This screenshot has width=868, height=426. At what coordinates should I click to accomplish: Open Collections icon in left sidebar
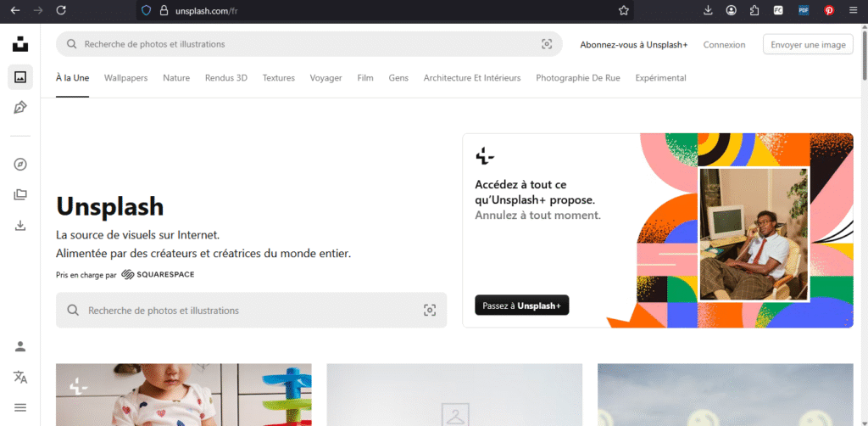pos(20,194)
